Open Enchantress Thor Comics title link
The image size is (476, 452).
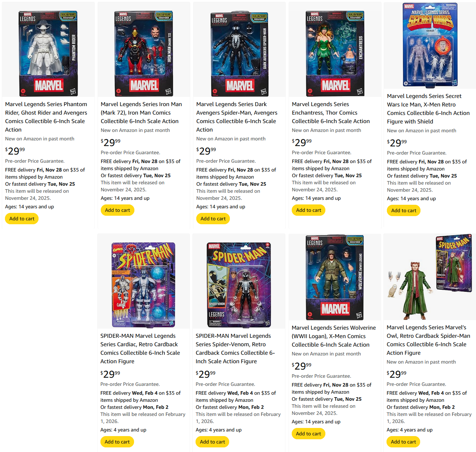pos(331,112)
